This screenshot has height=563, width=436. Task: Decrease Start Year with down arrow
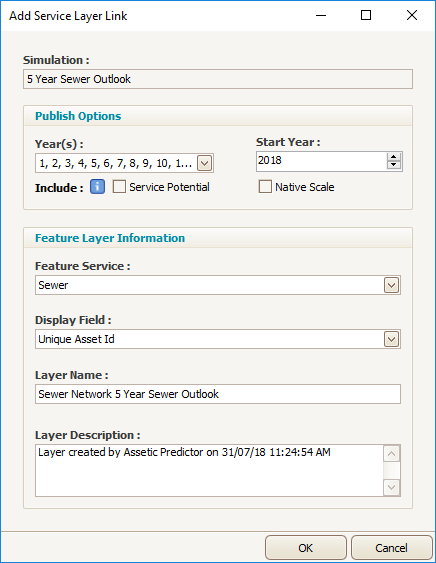(394, 165)
